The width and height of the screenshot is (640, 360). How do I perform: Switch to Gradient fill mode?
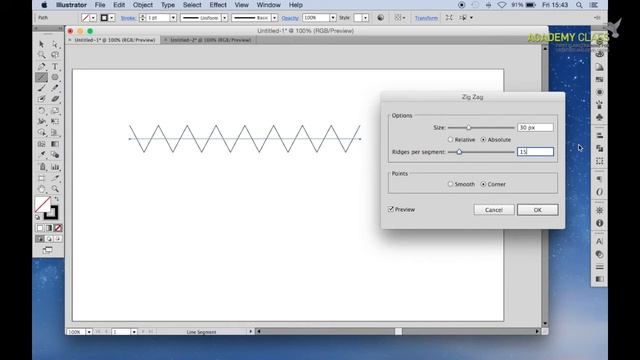click(49, 228)
